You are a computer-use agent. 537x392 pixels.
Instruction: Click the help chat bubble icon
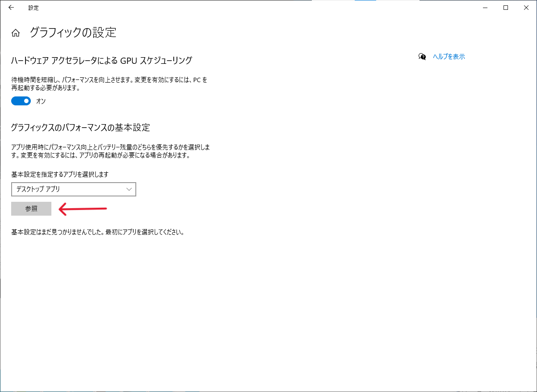(422, 57)
